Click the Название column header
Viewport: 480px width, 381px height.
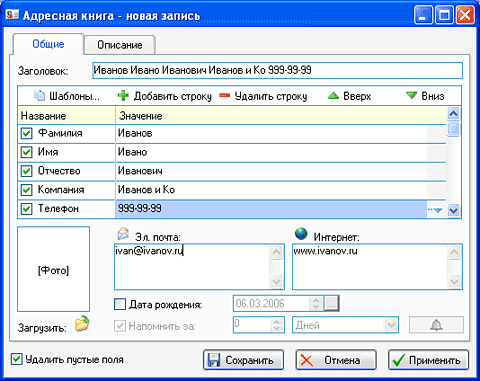pos(66,116)
